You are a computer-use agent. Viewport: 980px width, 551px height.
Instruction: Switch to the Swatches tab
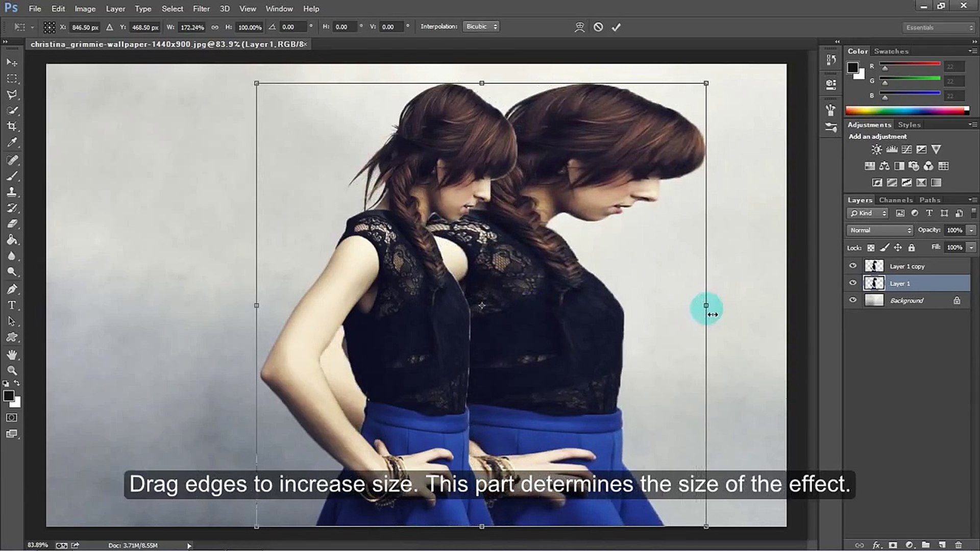pyautogui.click(x=891, y=51)
